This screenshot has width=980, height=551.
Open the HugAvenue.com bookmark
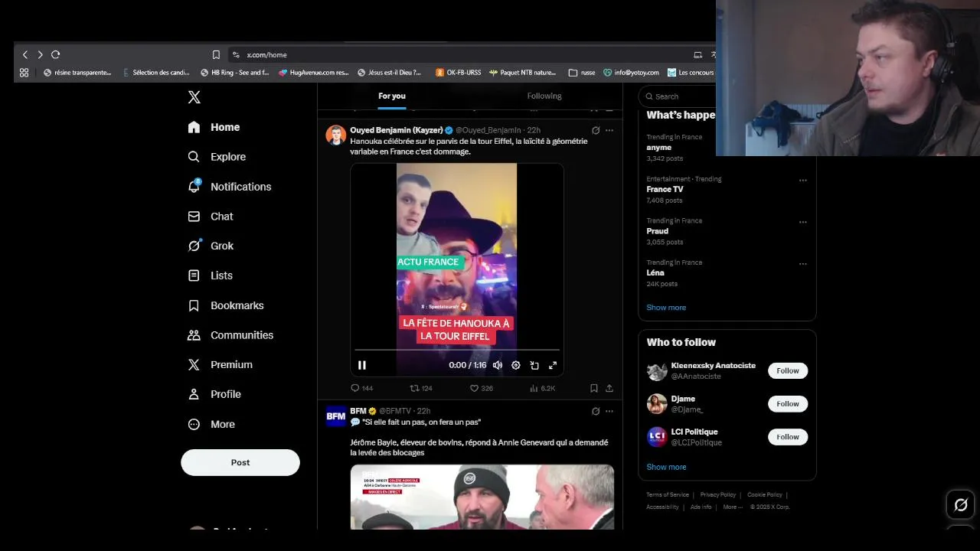pyautogui.click(x=314, y=73)
